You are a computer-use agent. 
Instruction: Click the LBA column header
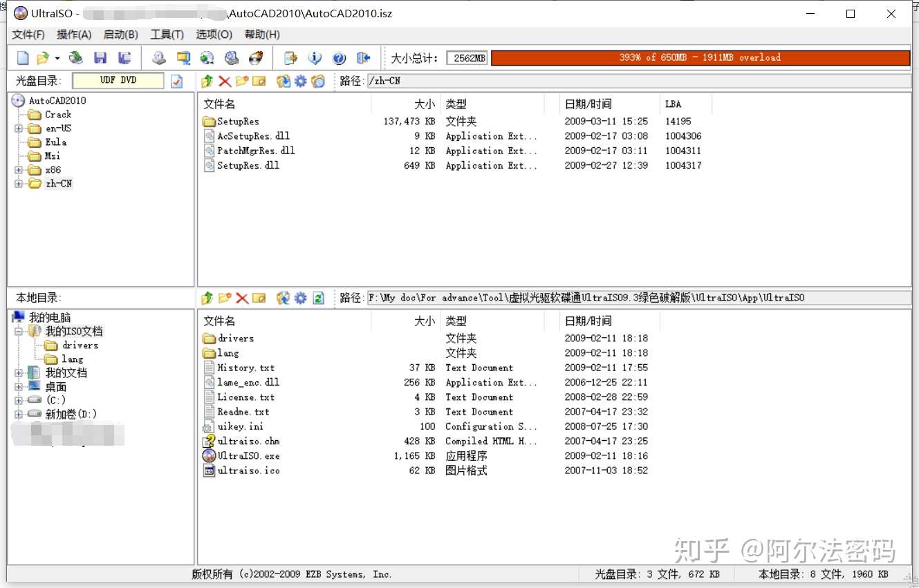point(685,104)
